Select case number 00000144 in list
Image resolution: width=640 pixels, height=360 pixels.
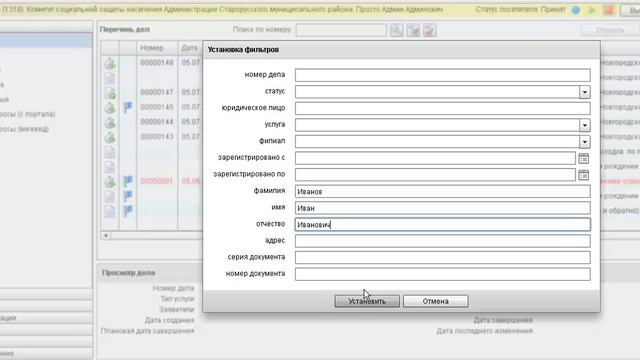click(157, 122)
